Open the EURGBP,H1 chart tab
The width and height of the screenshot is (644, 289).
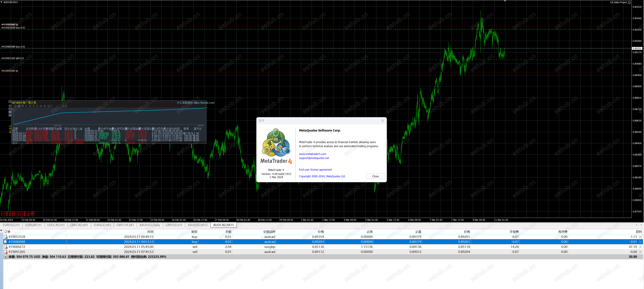[x=33, y=225]
